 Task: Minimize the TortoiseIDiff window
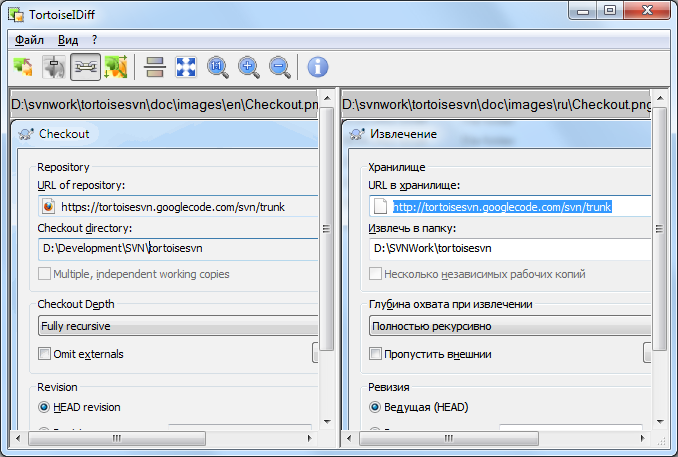coord(582,10)
